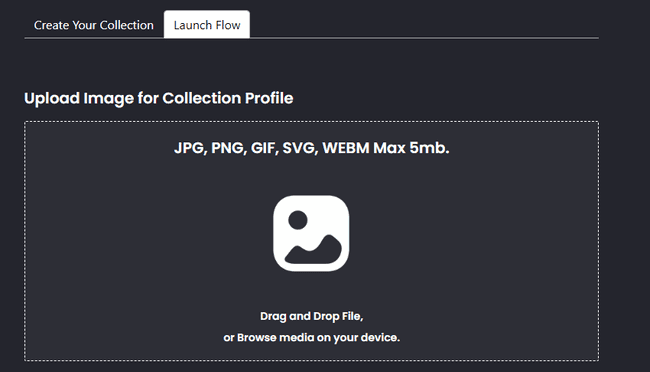Screen dimensions: 650x372
Task: Click the 'Max 5mb.' size limit text
Action: point(411,148)
